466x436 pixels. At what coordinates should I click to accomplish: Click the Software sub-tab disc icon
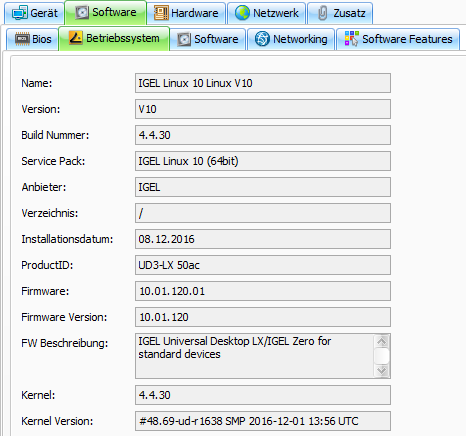coord(184,39)
